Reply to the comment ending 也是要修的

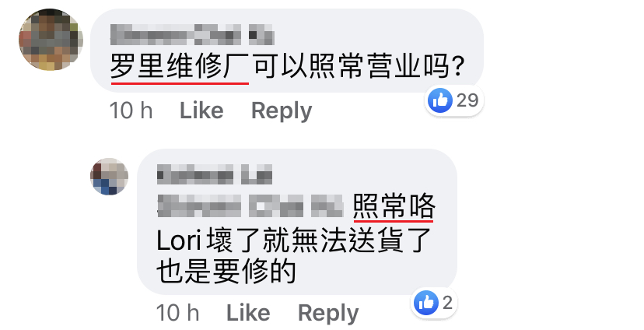[328, 314]
